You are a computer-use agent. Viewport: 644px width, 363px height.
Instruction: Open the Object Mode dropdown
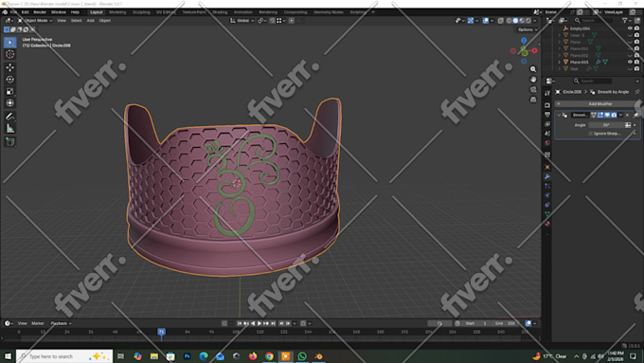[35, 21]
